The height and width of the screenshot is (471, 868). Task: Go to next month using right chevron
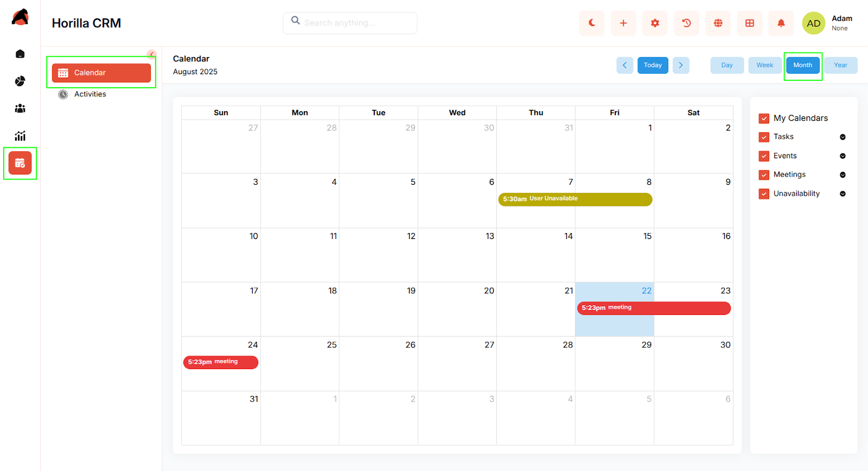tap(681, 65)
